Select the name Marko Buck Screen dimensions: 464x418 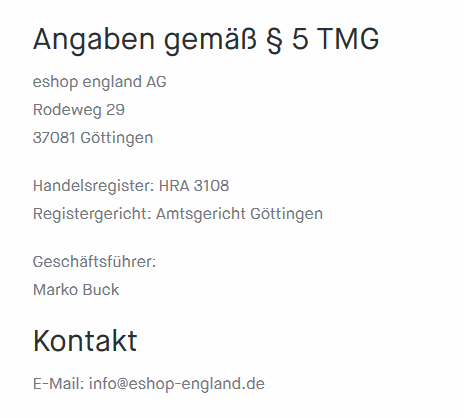coord(76,290)
